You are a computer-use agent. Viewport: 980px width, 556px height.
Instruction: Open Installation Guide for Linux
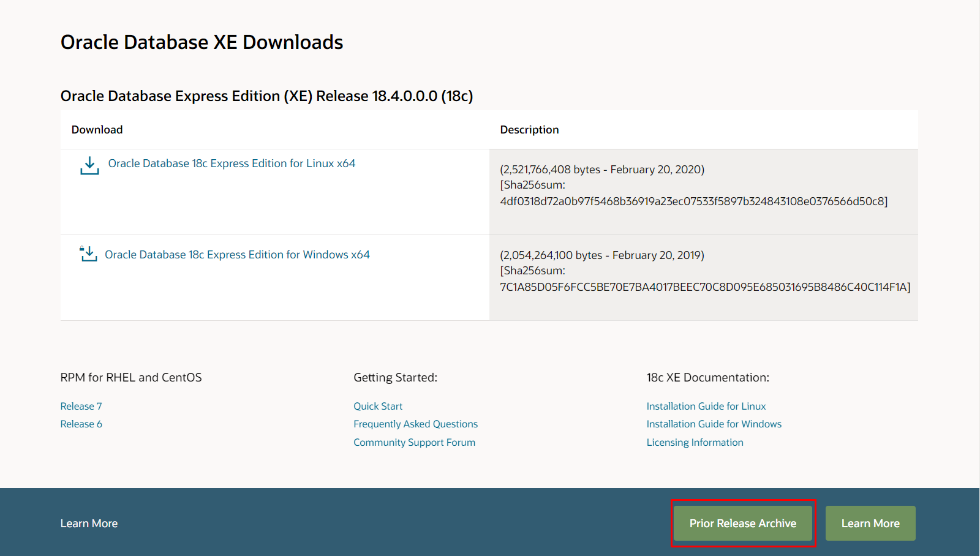(706, 406)
